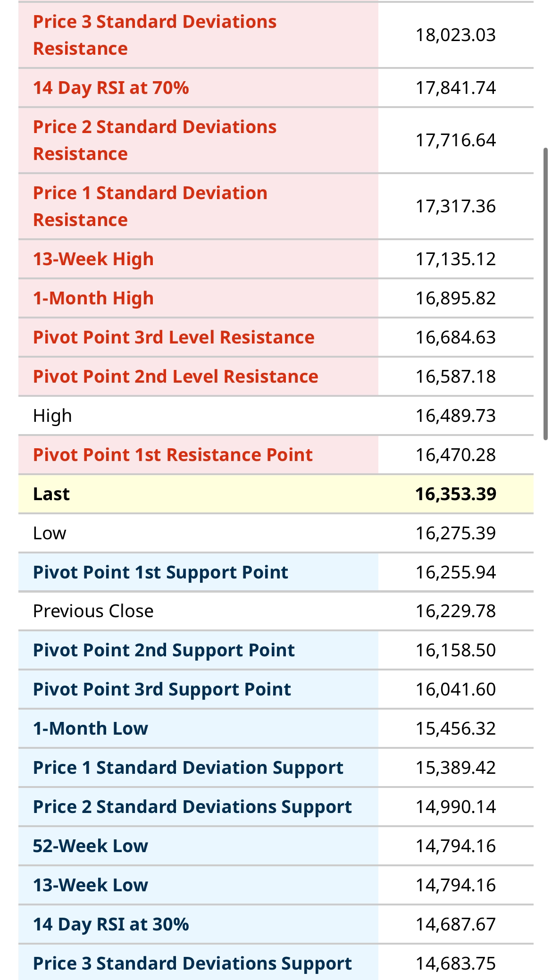Click the Pivot Point 1st Support Point label
This screenshot has width=552, height=980.
tap(160, 572)
